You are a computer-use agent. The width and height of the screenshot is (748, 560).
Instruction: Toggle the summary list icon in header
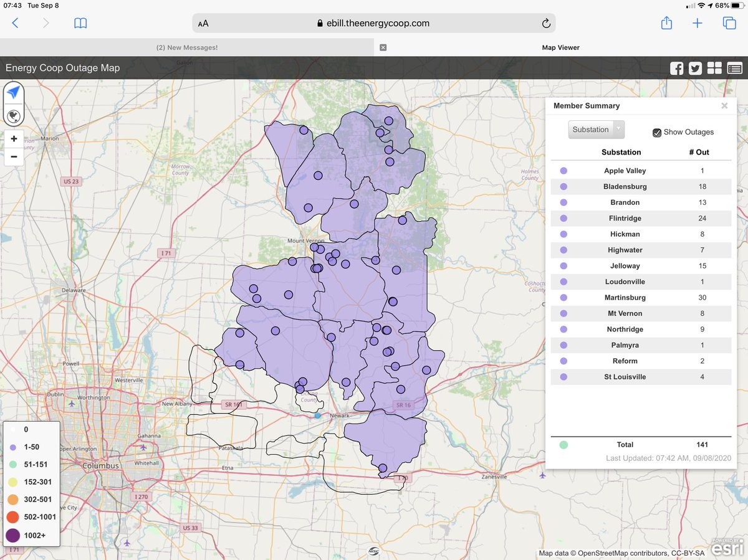[x=734, y=69]
